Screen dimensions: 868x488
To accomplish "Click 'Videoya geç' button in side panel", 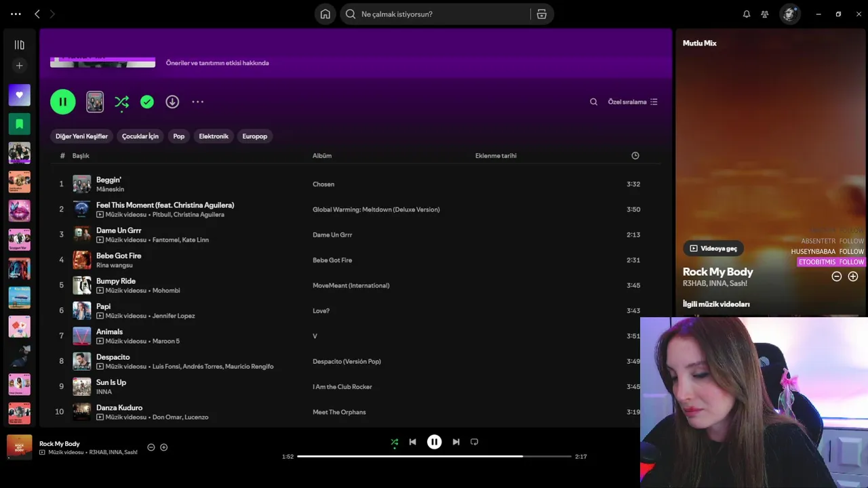I will click(x=713, y=249).
